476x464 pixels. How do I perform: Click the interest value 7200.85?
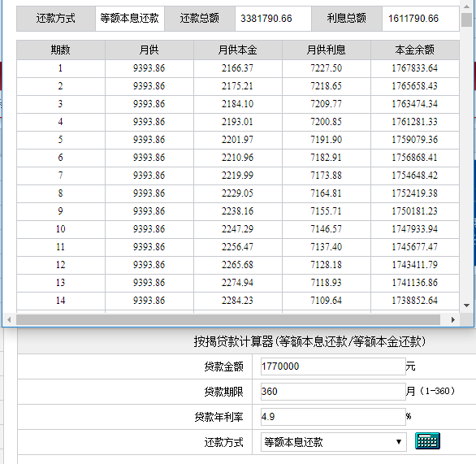[326, 122]
